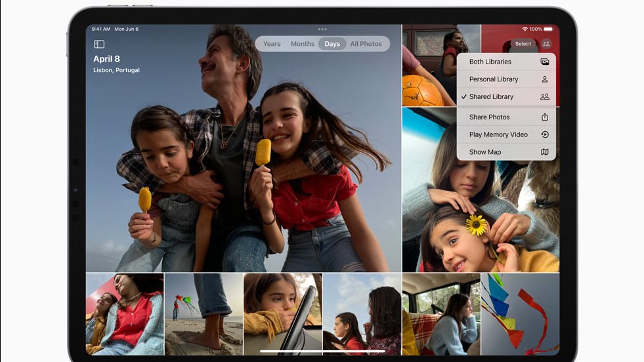Switch view to Both Libraries
644x362 pixels.
[490, 62]
